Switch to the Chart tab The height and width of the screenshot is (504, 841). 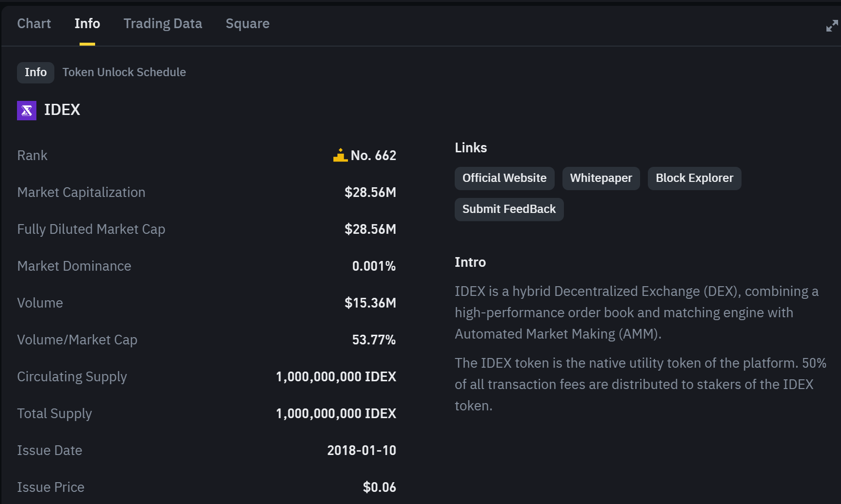click(34, 23)
